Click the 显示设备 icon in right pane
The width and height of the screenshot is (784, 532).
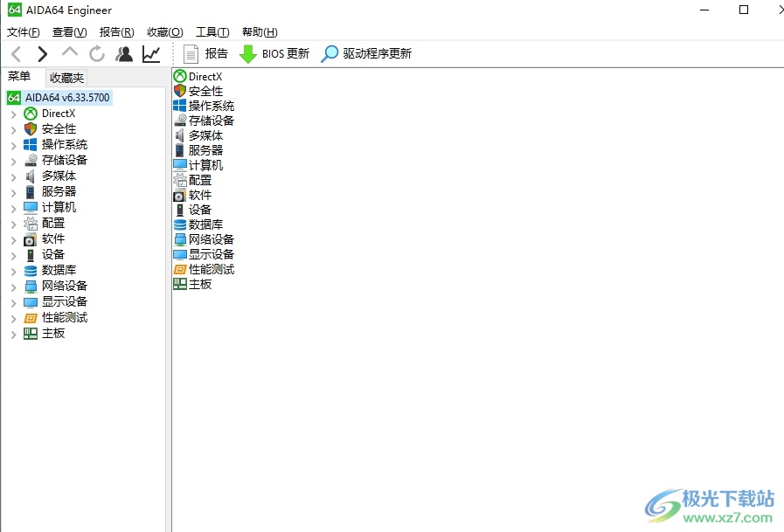(x=180, y=254)
